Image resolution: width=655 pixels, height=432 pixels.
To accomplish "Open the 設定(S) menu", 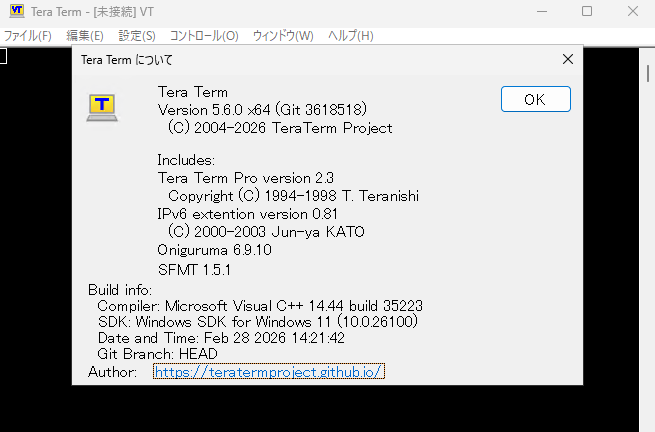I will pos(137,36).
